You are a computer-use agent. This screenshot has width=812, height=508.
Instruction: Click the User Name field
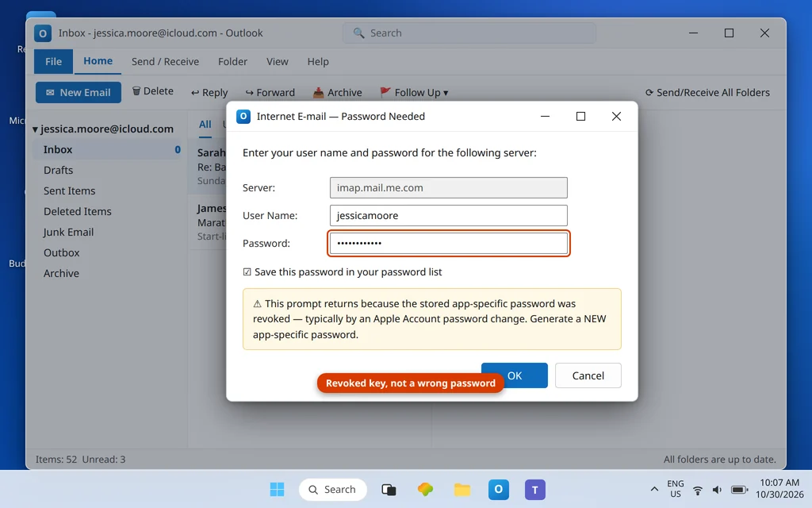coord(449,216)
